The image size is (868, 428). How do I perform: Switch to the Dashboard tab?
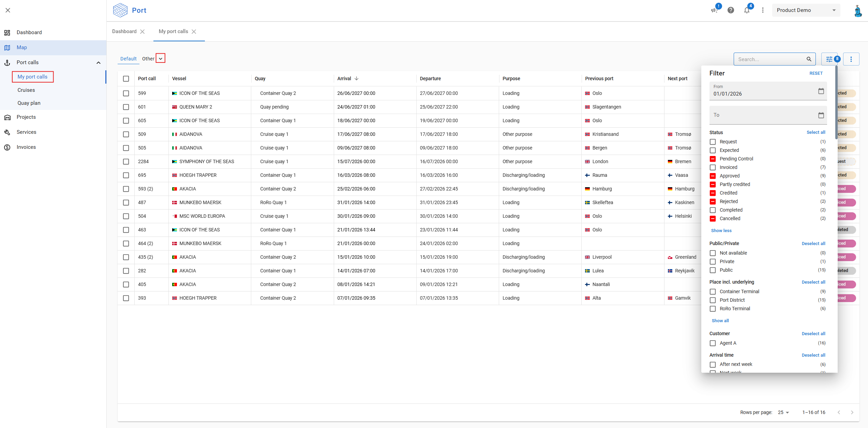tap(124, 31)
